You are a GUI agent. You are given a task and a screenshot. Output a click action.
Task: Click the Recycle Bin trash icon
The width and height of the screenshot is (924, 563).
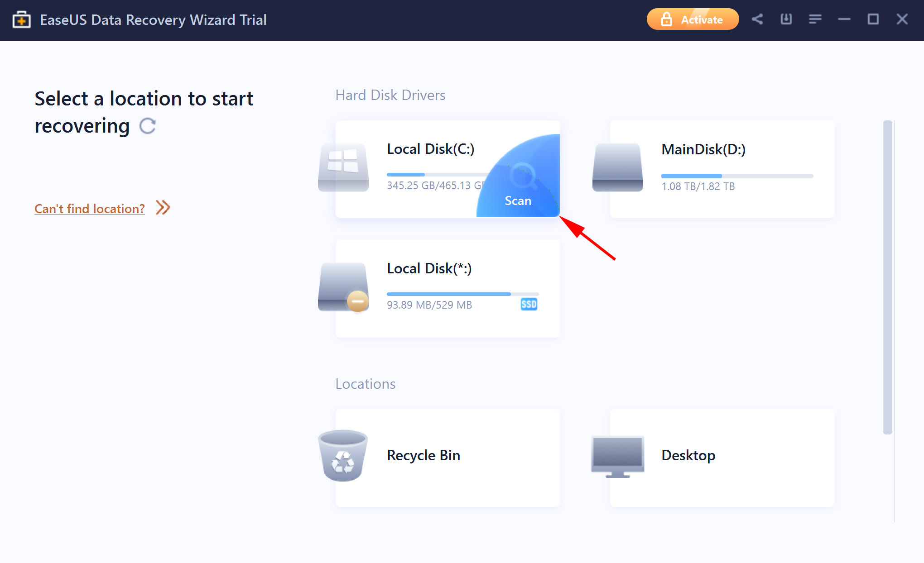point(343,455)
